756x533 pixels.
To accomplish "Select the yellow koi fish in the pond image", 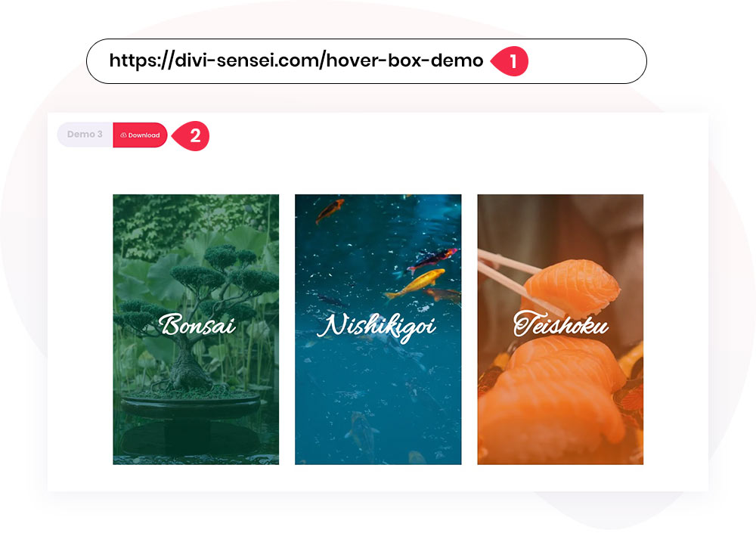I will pyautogui.click(x=416, y=284).
